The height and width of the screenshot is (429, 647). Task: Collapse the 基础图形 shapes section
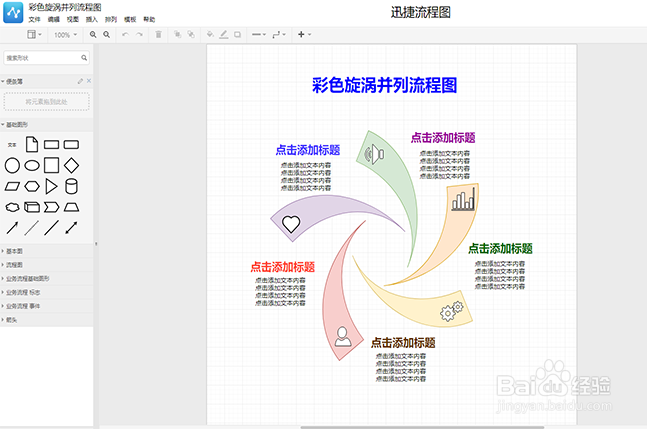coord(15,125)
